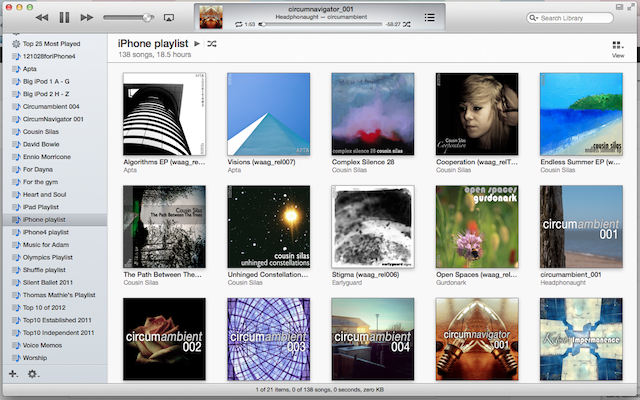Select The Path Between The Trees cover

(x=164, y=227)
